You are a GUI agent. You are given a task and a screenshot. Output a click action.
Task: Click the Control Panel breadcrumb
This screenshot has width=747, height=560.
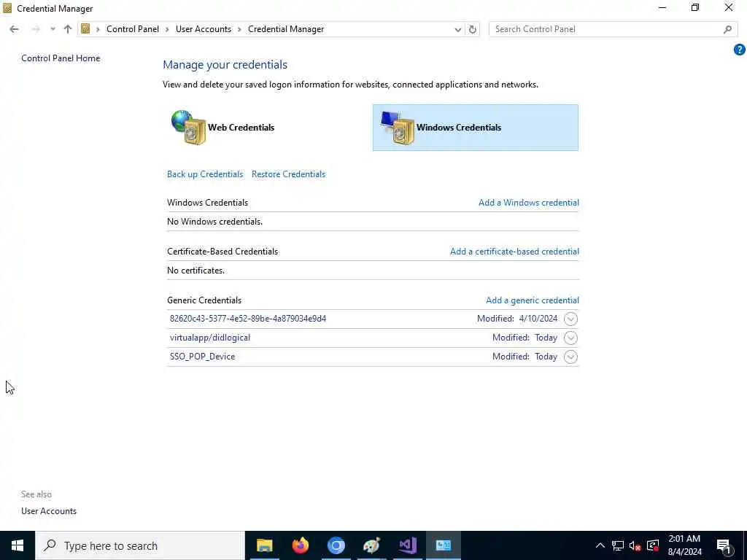133,29
